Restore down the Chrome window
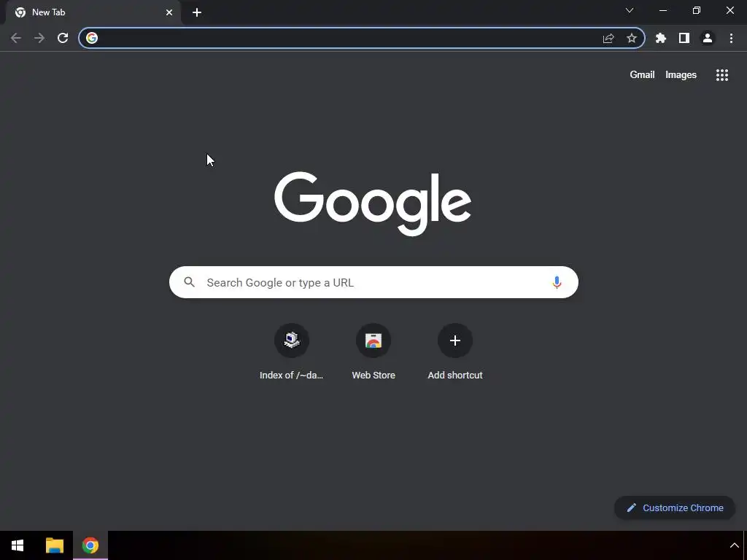 coord(697,10)
